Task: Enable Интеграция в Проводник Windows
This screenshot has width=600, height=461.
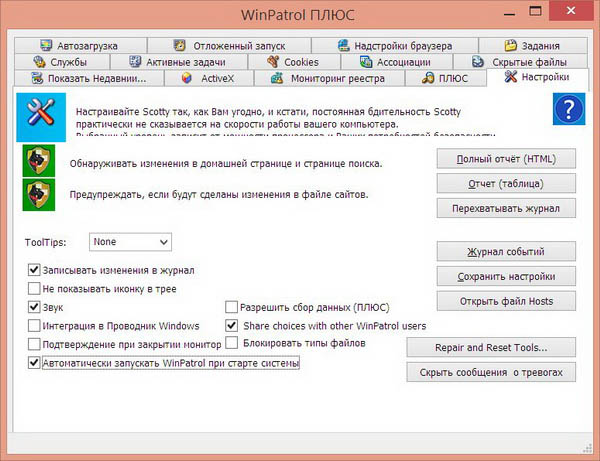Action: click(34, 326)
